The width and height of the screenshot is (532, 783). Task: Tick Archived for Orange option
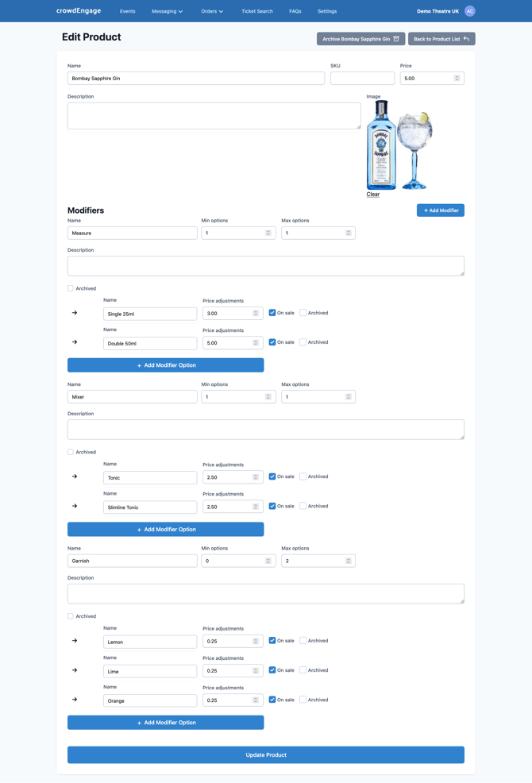click(303, 700)
